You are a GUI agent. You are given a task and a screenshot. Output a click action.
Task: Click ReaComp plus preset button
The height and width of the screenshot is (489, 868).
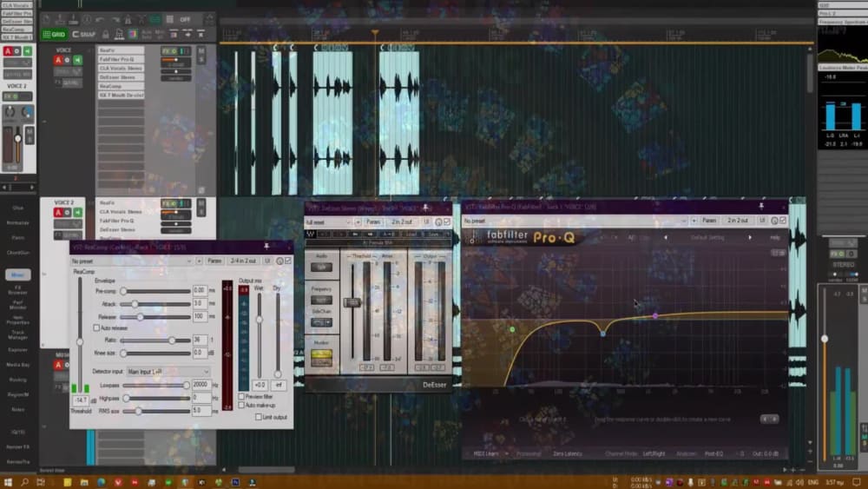pyautogui.click(x=200, y=261)
